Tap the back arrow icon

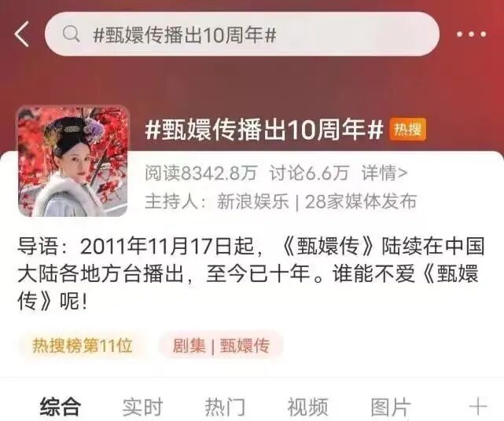[x=22, y=34]
